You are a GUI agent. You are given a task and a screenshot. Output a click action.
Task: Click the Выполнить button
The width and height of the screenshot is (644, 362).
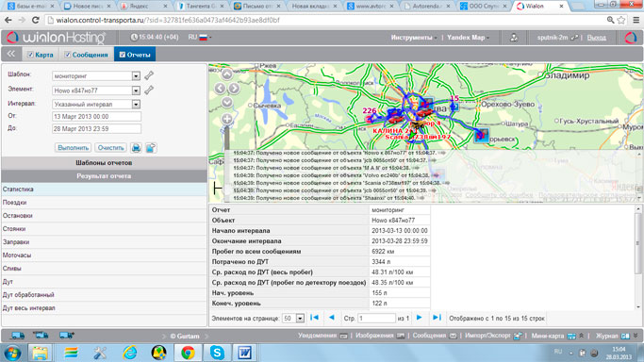pyautogui.click(x=74, y=148)
